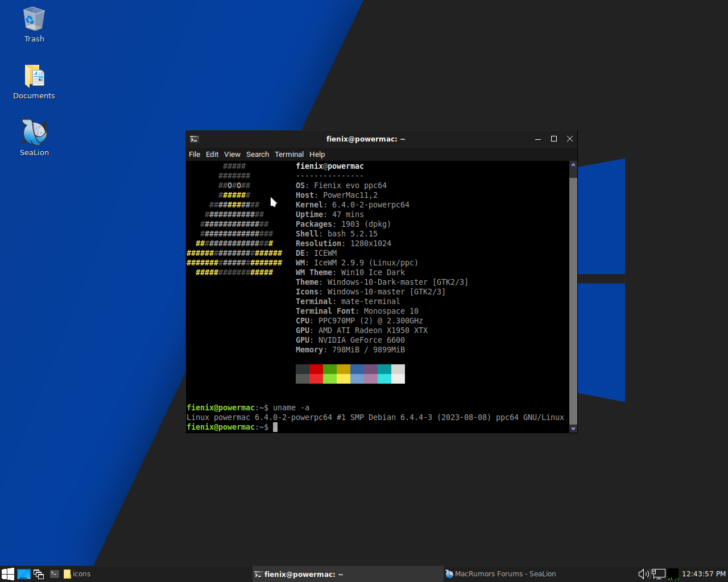Viewport: 728px width, 582px height.
Task: Activate the fienix@powermac terminal taskbar button
Action: click(x=348, y=574)
